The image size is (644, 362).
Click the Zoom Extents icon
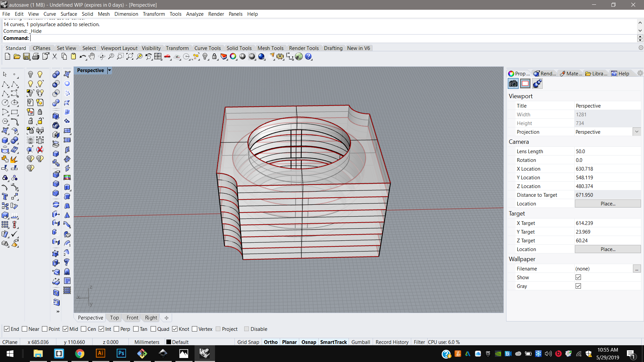click(129, 57)
